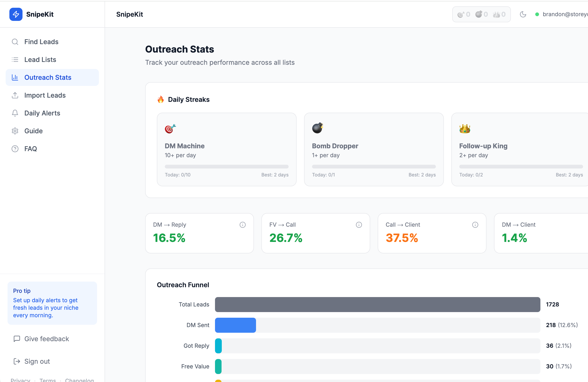Toggle dark mode moon icon
588x382 pixels.
point(523,14)
